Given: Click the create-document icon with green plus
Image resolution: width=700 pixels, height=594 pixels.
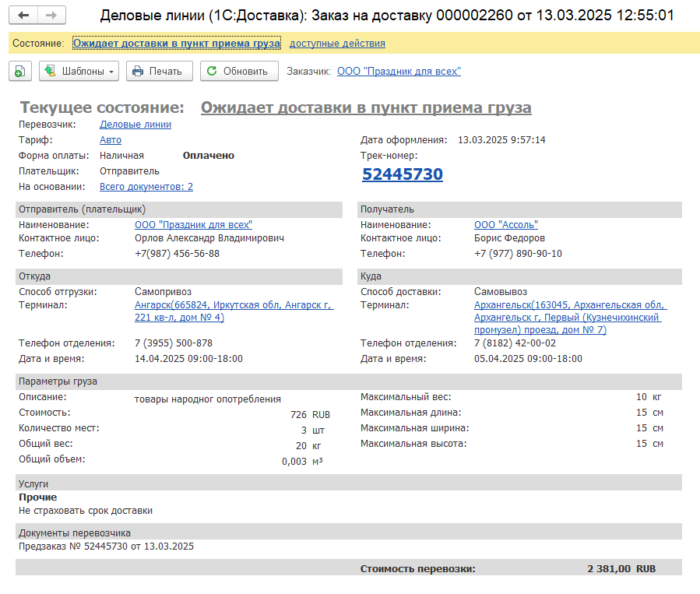Looking at the screenshot, I should pyautogui.click(x=20, y=71).
